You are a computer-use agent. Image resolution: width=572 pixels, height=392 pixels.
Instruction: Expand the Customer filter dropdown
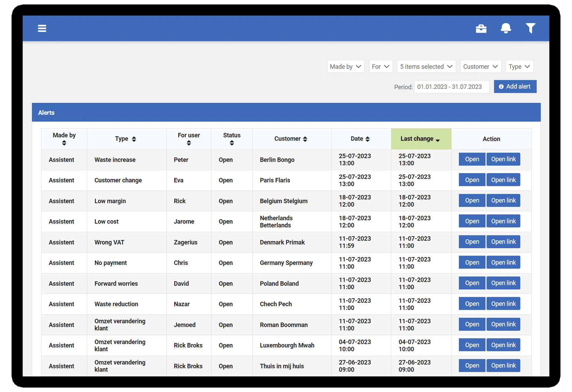(x=480, y=67)
